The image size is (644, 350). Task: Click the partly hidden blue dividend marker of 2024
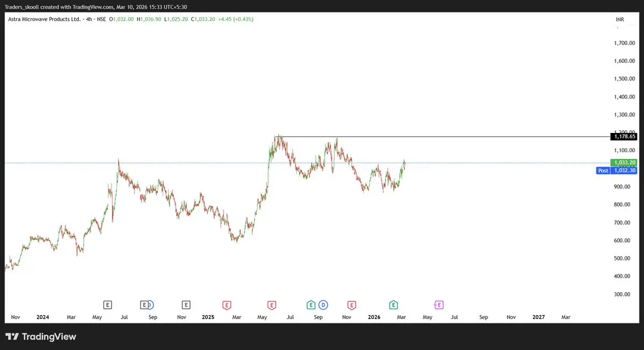coord(151,305)
